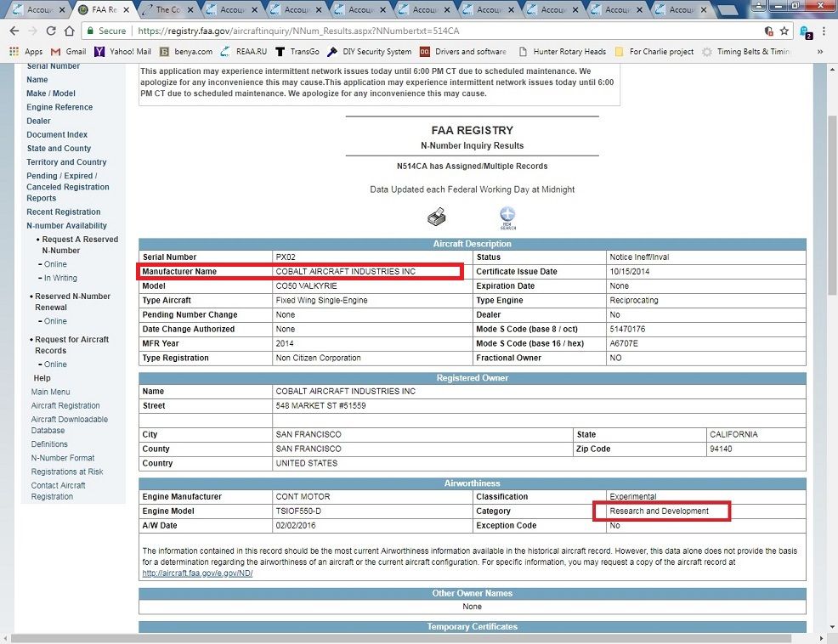Screen dimensions: 838x644
Task: Expand the bookmarks overflow chevron
Action: [820, 52]
